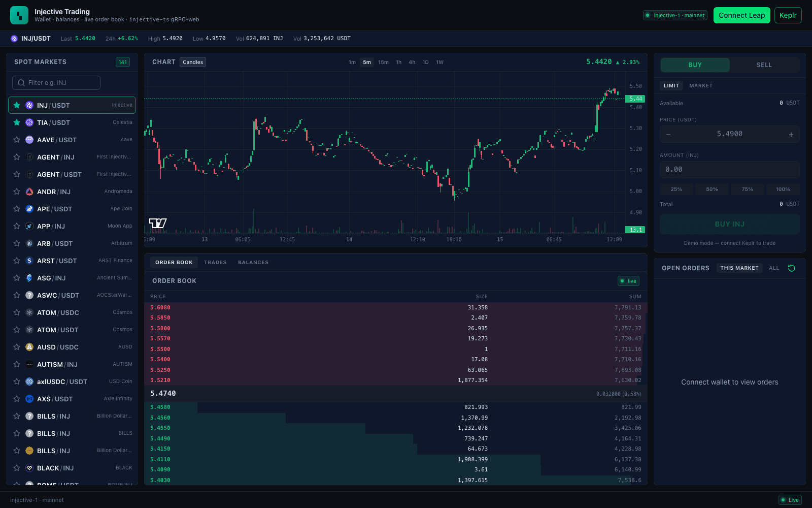This screenshot has width=812, height=508.
Task: Star the APE/USDT market
Action: (17, 209)
